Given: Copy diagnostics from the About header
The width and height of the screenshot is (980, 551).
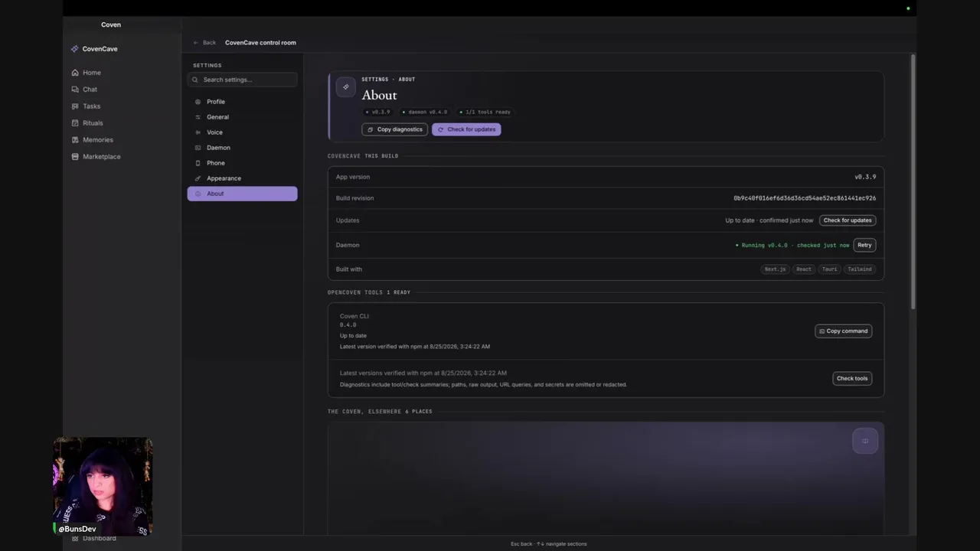Looking at the screenshot, I should [x=394, y=129].
